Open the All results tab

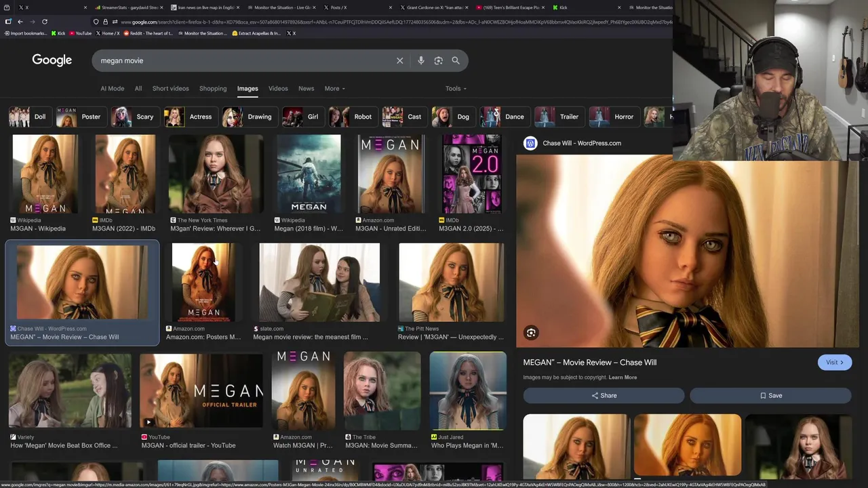tap(138, 89)
